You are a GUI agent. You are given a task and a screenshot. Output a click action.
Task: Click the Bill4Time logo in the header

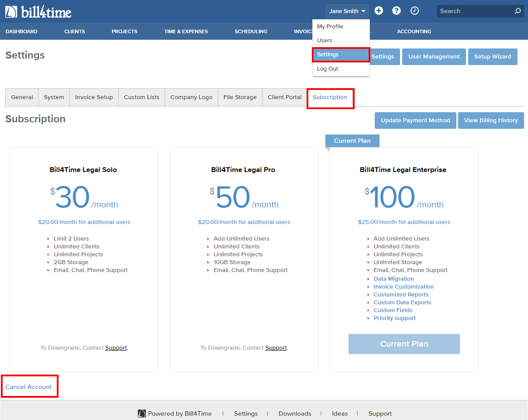pyautogui.click(x=38, y=12)
